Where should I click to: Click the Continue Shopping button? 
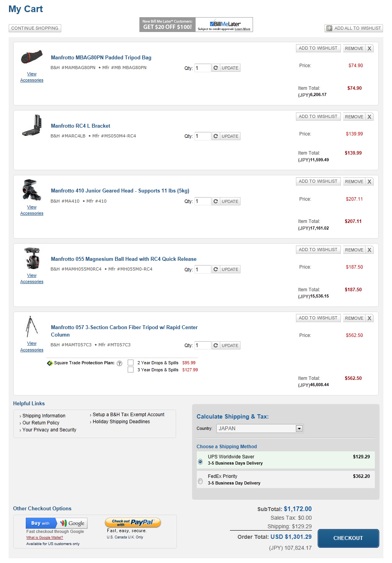[35, 28]
